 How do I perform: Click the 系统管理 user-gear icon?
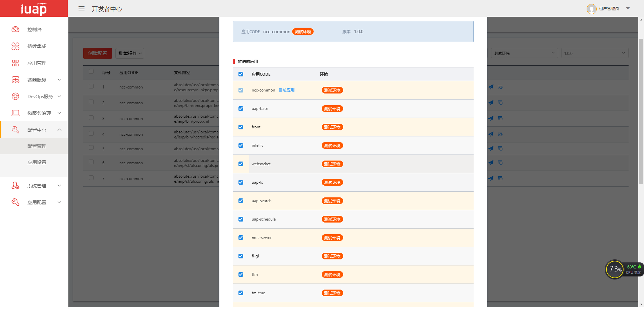pyautogui.click(x=15, y=186)
